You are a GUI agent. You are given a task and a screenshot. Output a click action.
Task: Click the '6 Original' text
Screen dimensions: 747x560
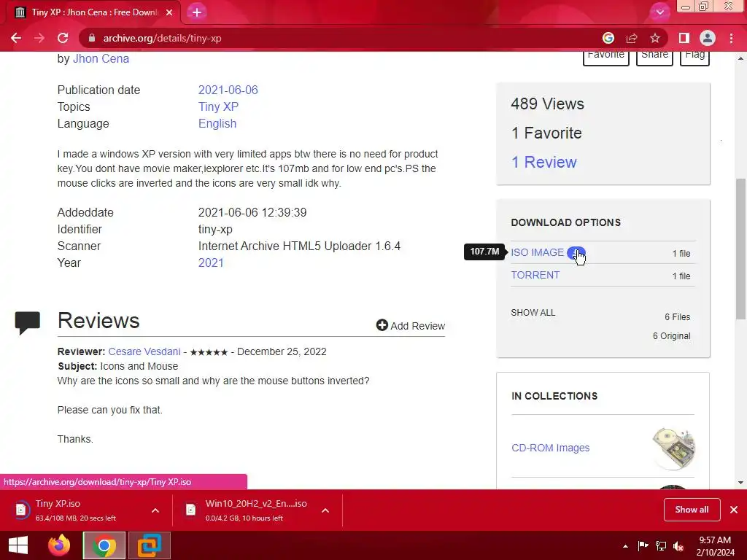pyautogui.click(x=671, y=335)
